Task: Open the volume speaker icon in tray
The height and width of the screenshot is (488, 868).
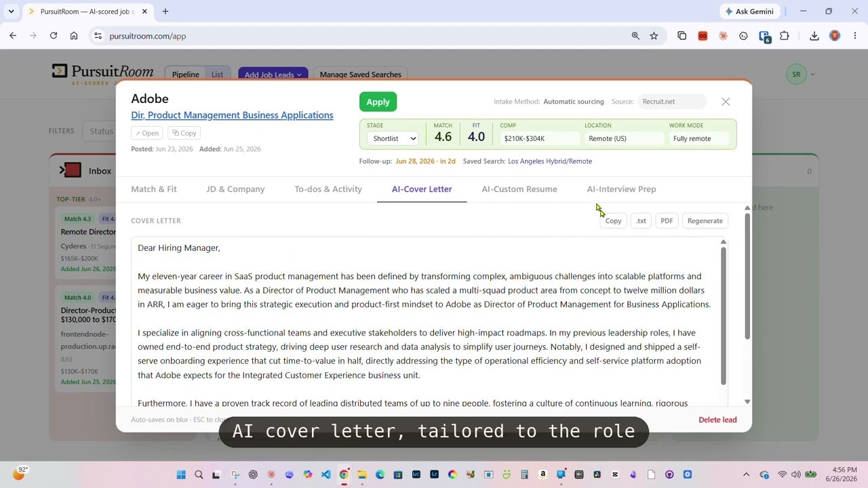Action: click(796, 474)
